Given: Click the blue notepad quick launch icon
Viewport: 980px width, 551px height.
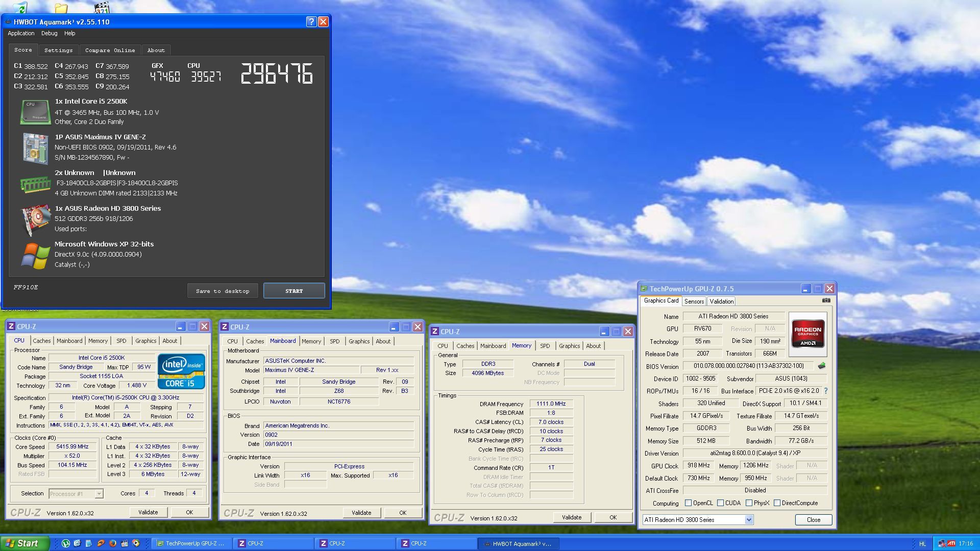Looking at the screenshot, I should tap(89, 543).
